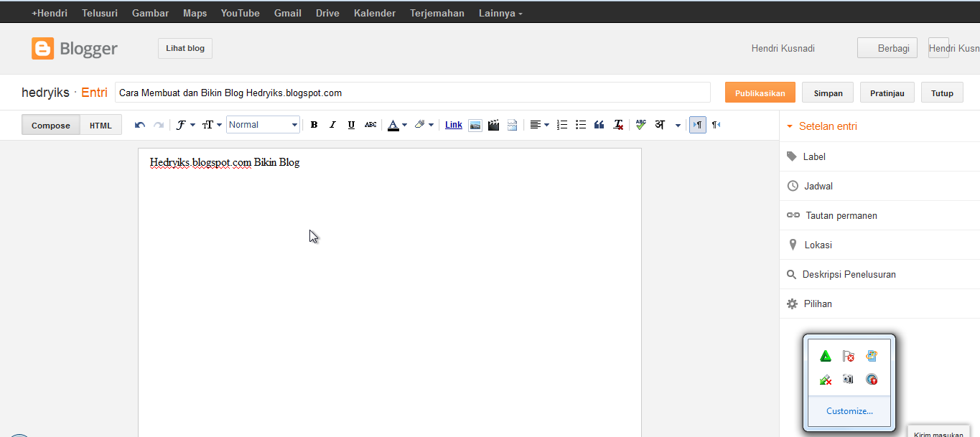
Task: Create a bulleted list
Action: pyautogui.click(x=581, y=125)
